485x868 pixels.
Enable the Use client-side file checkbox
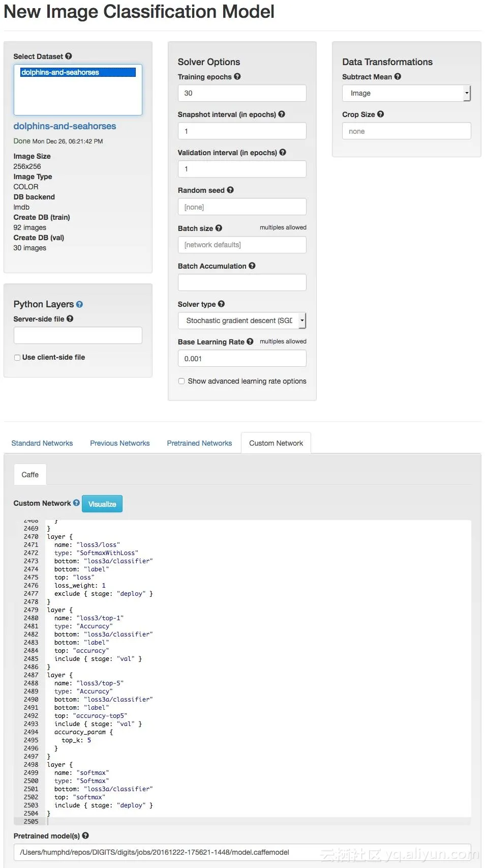(x=17, y=358)
